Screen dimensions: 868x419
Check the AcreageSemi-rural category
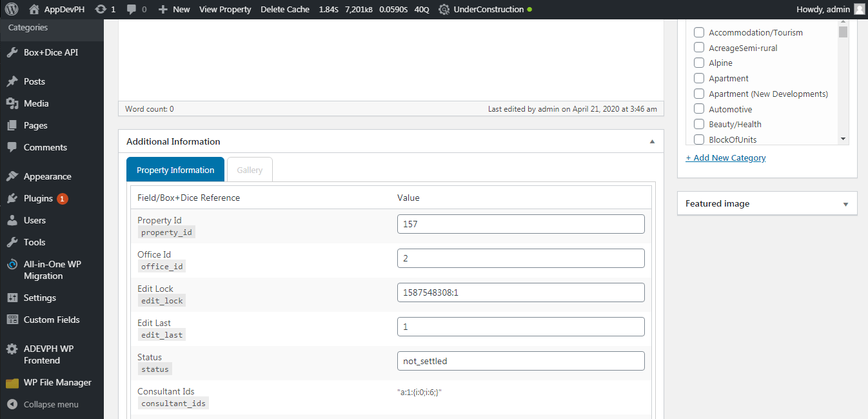pos(698,47)
